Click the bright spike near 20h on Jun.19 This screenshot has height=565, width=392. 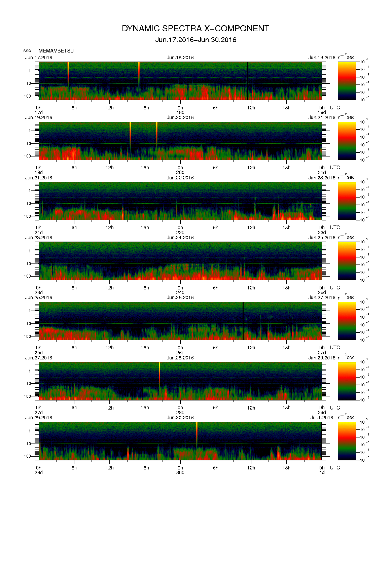(x=157, y=135)
